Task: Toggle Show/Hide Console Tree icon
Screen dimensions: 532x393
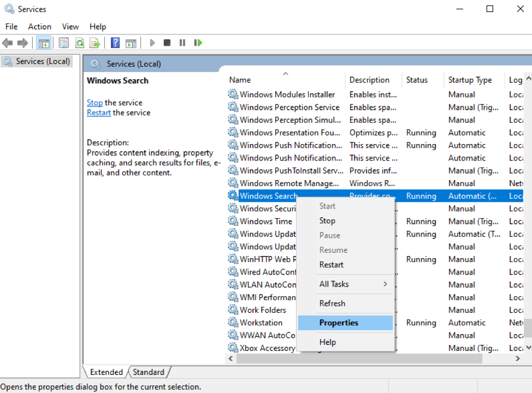Action: (x=44, y=43)
